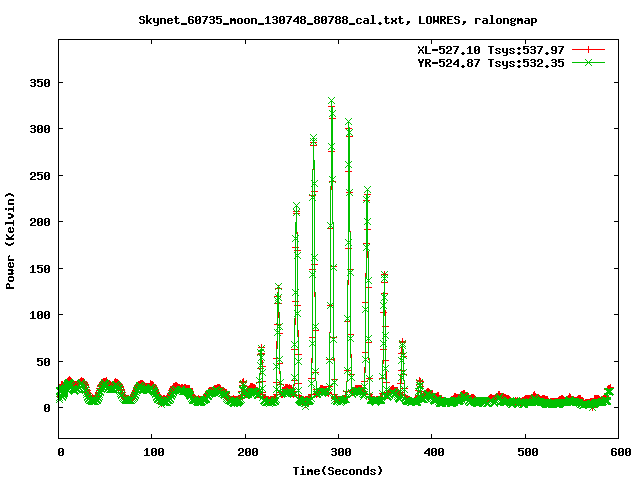Click the 100 x-axis tick label
This screenshot has width=640, height=480.
coord(154,452)
